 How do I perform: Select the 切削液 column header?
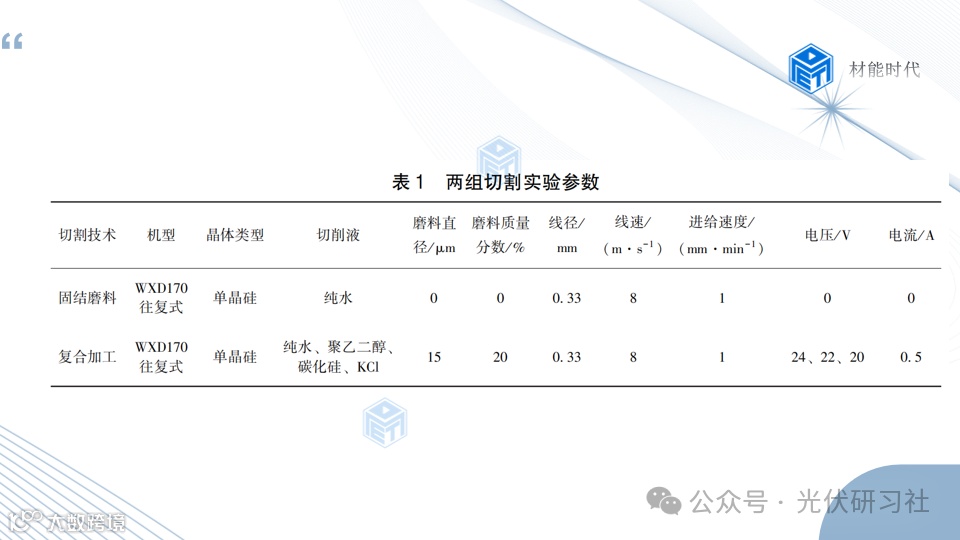tap(338, 235)
